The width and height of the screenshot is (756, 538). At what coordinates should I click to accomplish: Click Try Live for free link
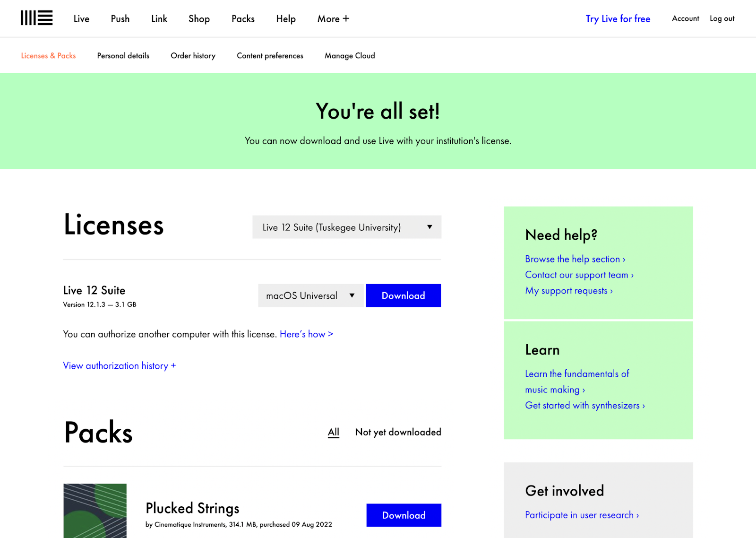(618, 19)
